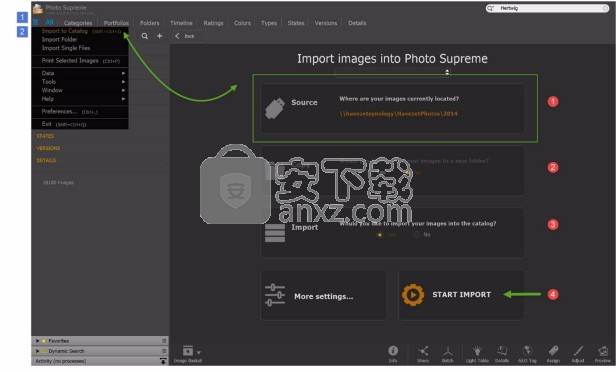Image resolution: width=616 pixels, height=372 pixels.
Task: Click the Preview icon
Action: point(603,350)
